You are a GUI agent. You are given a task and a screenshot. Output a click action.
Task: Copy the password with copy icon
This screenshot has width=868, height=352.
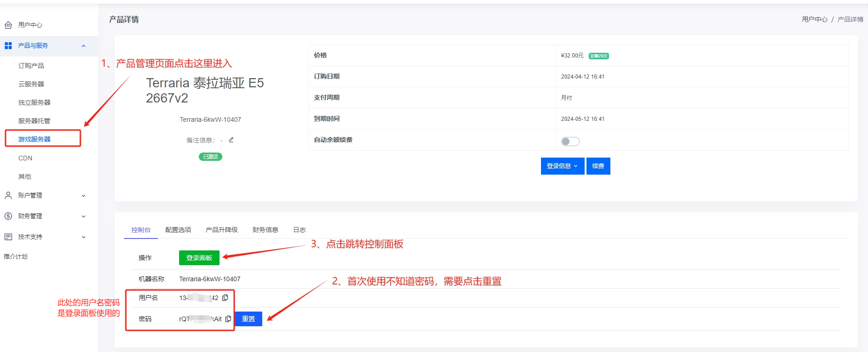pos(228,319)
